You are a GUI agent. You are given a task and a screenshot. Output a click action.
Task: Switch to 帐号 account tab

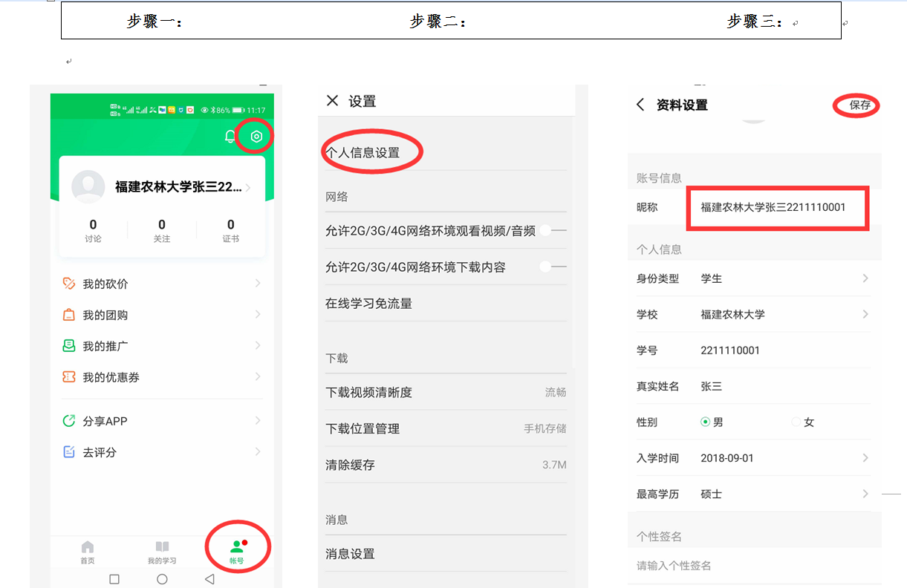tap(236, 552)
